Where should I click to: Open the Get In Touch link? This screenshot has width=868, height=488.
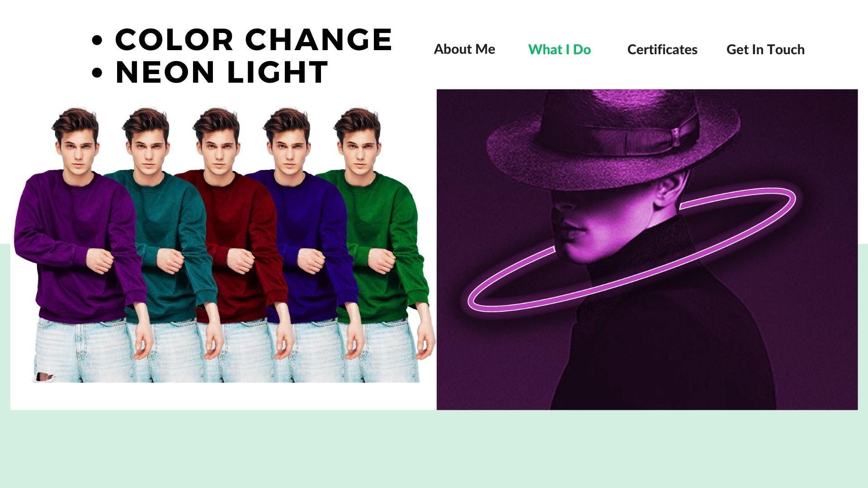[x=765, y=49]
